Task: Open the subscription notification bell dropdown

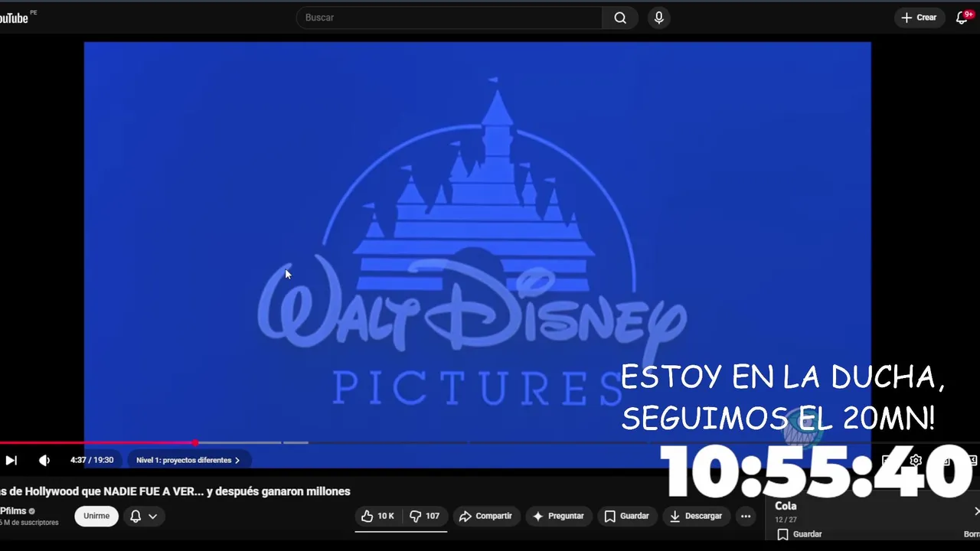Action: [143, 516]
